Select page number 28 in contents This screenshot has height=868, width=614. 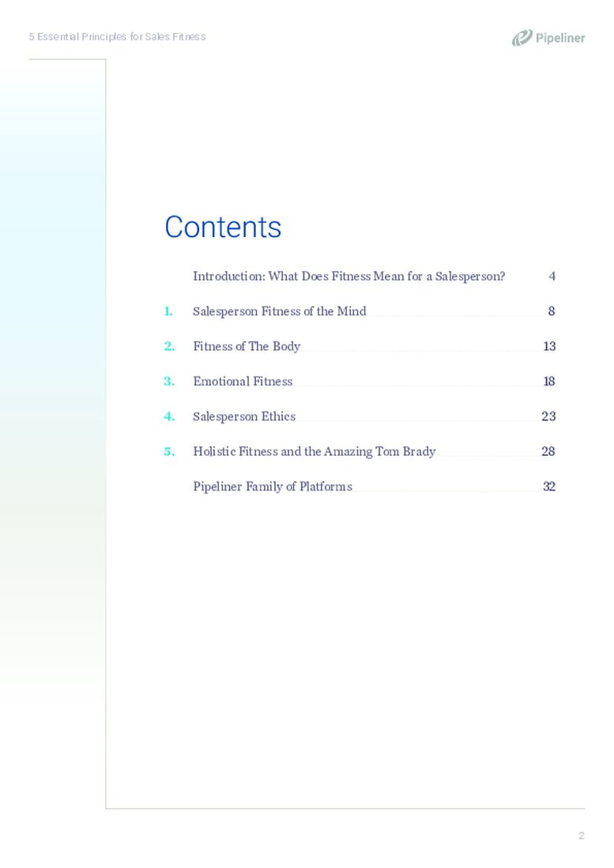(x=548, y=452)
